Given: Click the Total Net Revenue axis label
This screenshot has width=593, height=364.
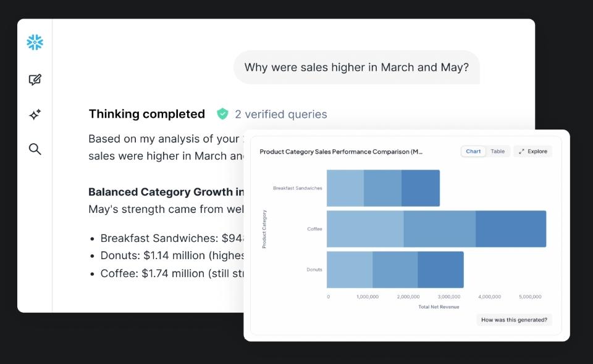Looking at the screenshot, I should [439, 307].
